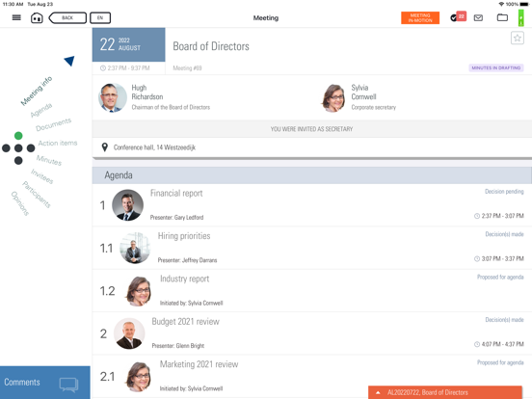
Task: Tap the location pin icon
Action: pos(105,146)
